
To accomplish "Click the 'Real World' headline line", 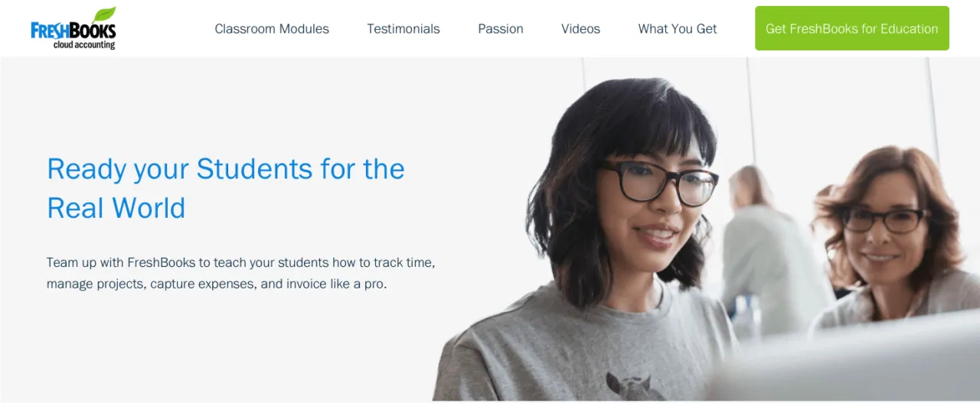I will pyautogui.click(x=116, y=208).
